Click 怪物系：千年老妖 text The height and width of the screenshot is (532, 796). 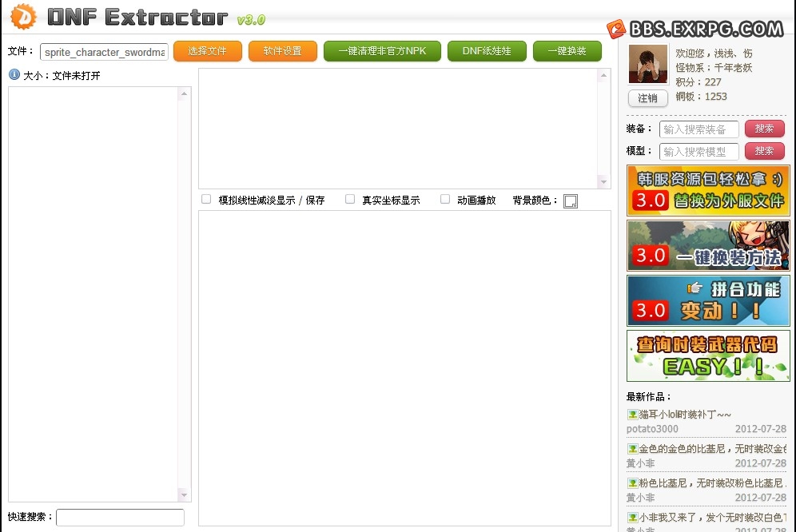click(714, 68)
